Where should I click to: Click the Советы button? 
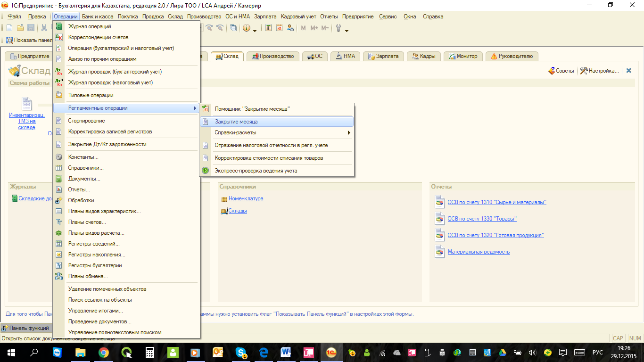[x=561, y=71]
